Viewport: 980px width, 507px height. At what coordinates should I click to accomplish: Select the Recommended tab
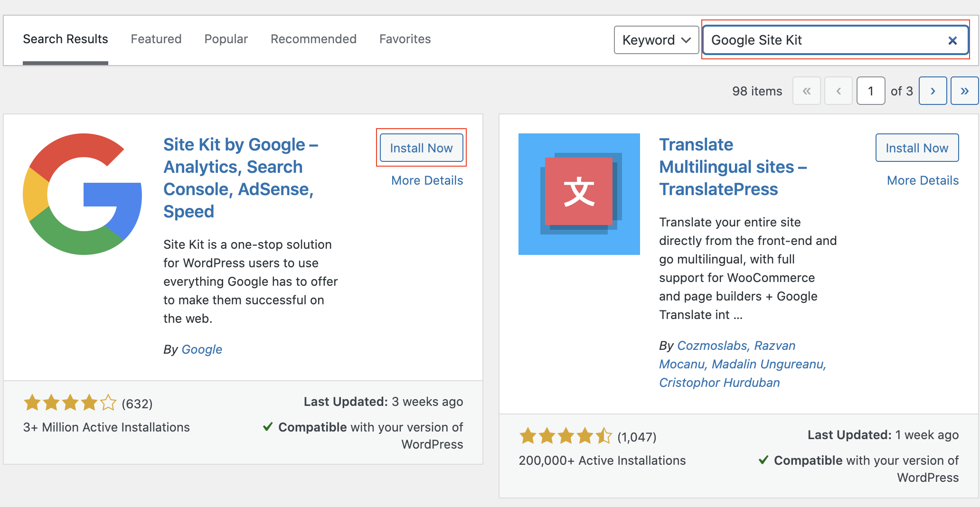pos(313,39)
